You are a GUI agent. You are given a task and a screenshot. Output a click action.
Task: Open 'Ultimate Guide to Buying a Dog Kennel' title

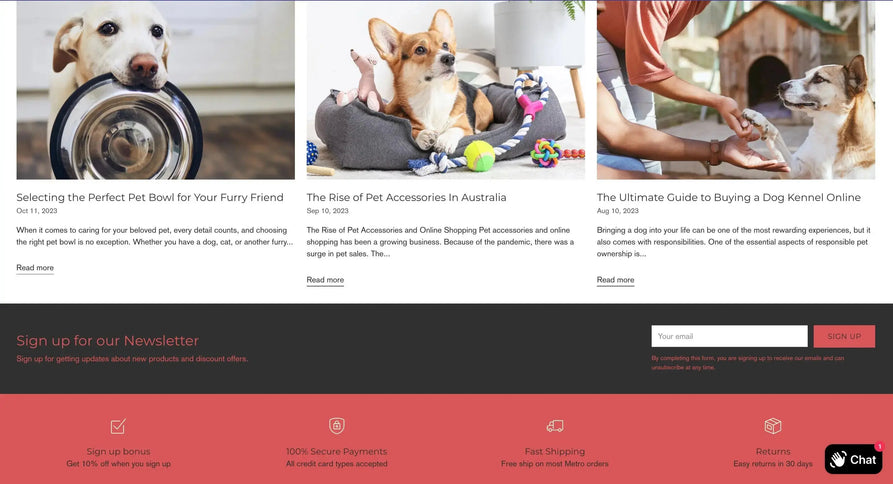pos(729,198)
